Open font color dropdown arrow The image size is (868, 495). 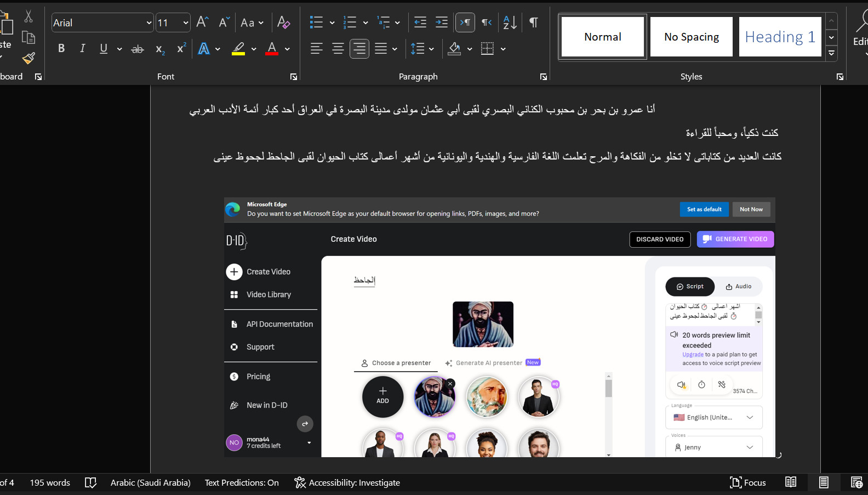coord(287,49)
